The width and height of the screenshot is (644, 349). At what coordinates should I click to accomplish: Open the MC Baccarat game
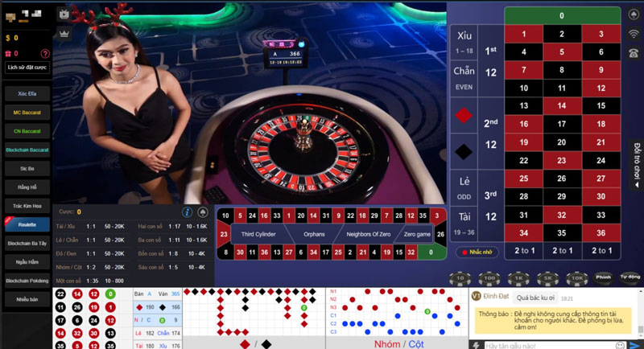point(27,113)
